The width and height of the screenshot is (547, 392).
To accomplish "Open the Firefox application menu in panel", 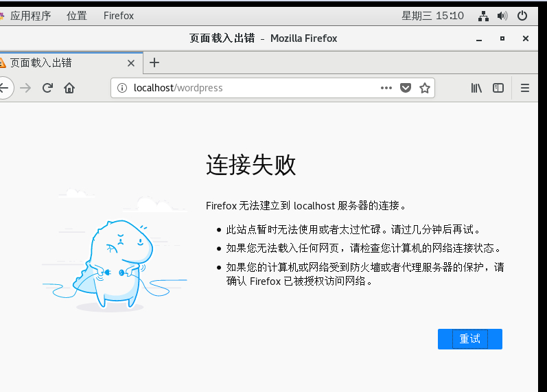I will 119,16.
